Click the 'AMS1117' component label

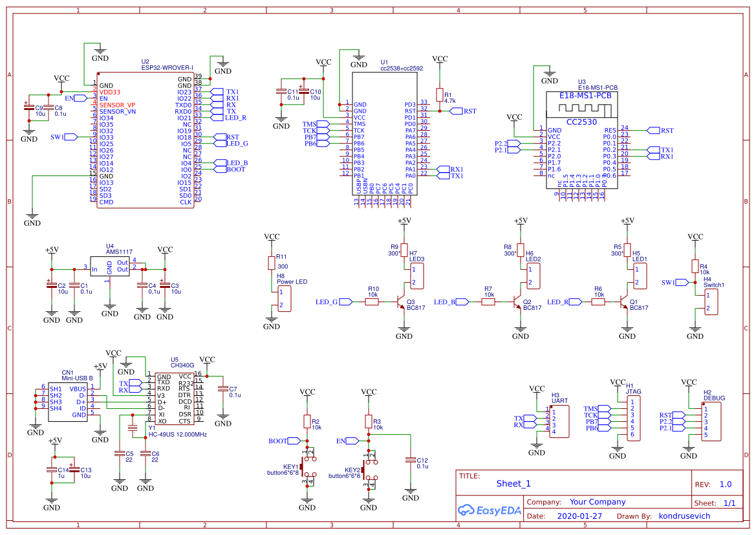(119, 252)
